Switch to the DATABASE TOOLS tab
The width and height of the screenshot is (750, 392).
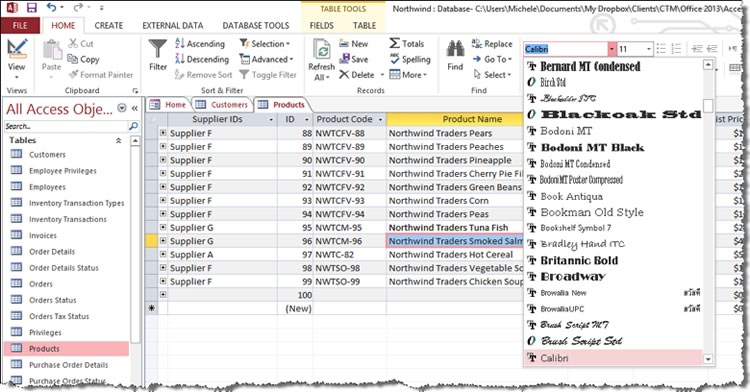pyautogui.click(x=256, y=25)
